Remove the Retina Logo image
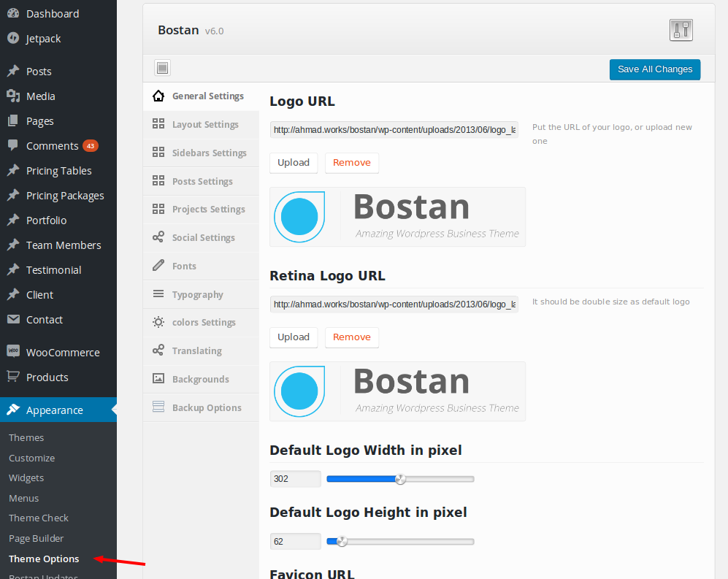The image size is (728, 579). tap(351, 337)
